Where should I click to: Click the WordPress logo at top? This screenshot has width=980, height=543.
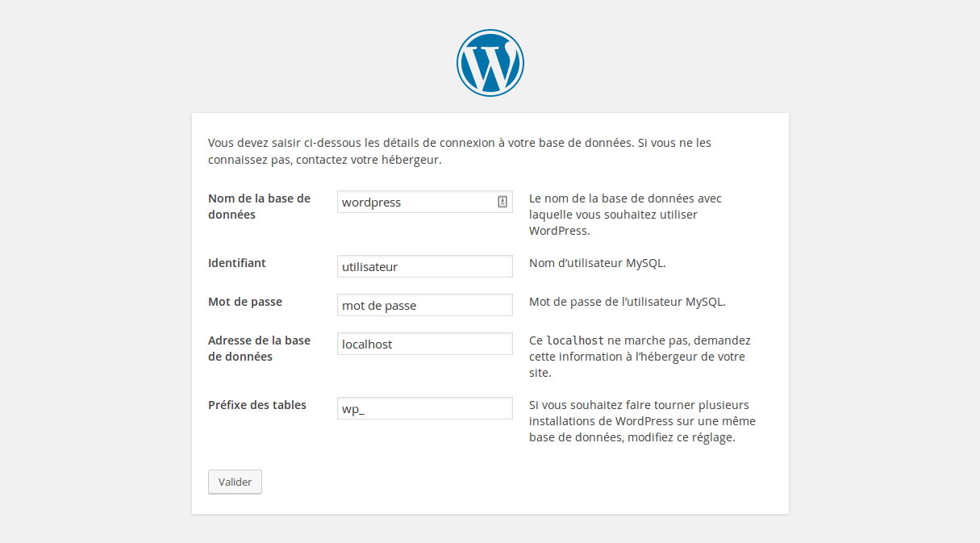coord(490,63)
